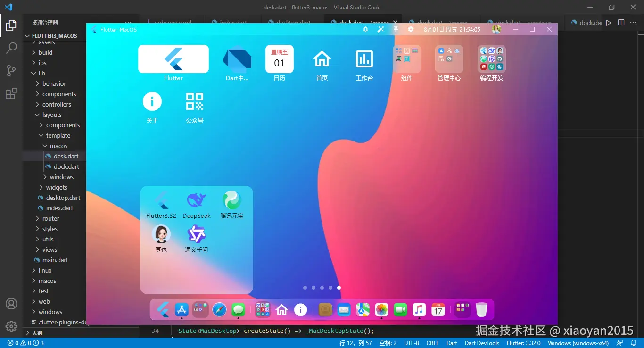Viewport: 644px width, 348px height.
Task: Click the Trash icon in the dock
Action: (481, 310)
